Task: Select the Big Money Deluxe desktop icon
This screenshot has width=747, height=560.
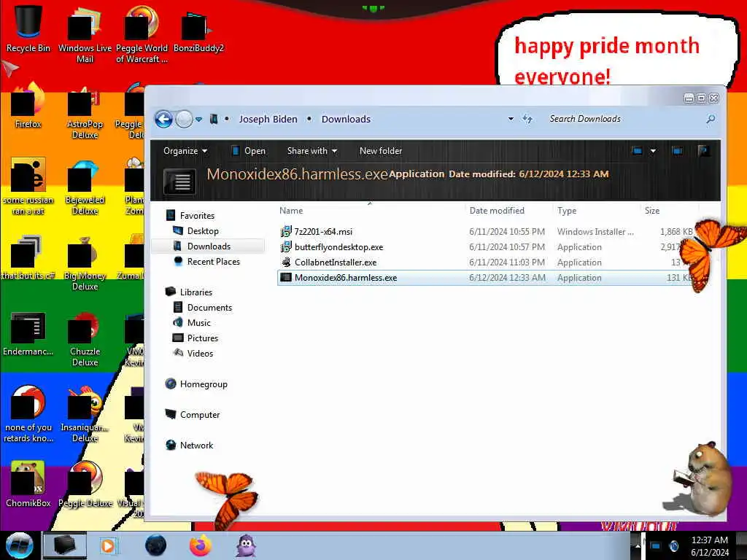Action: click(85, 263)
